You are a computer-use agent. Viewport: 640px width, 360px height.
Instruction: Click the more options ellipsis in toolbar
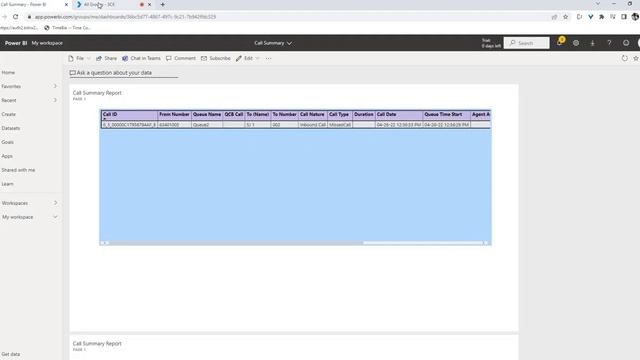(x=269, y=58)
